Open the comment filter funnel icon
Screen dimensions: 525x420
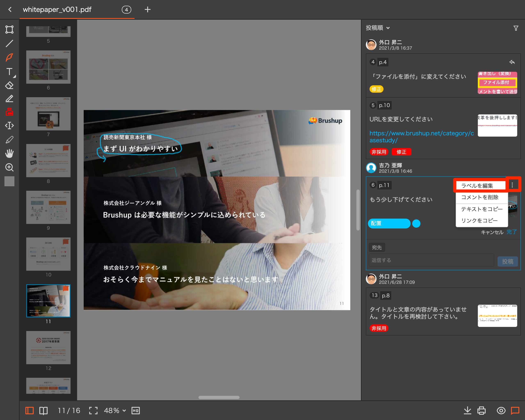tap(516, 28)
